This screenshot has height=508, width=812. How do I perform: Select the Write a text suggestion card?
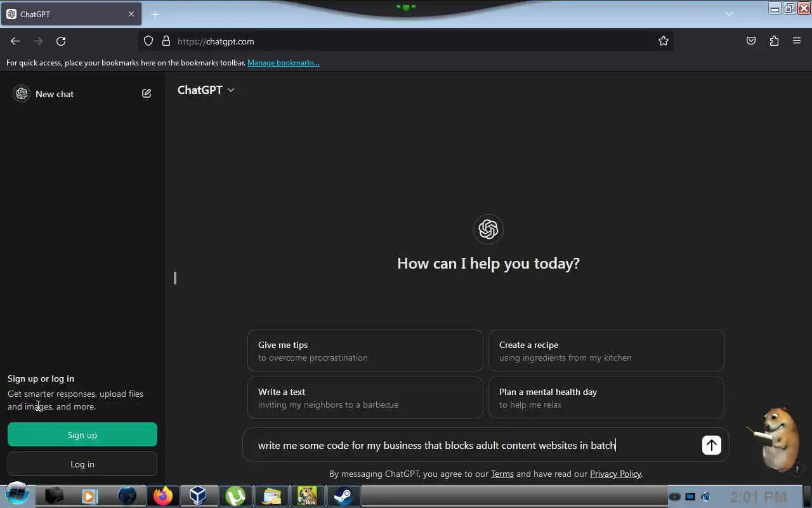pyautogui.click(x=365, y=398)
